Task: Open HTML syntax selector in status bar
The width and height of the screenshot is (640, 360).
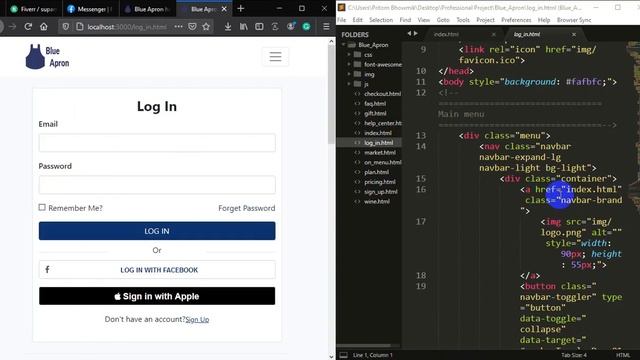Action: [x=623, y=355]
